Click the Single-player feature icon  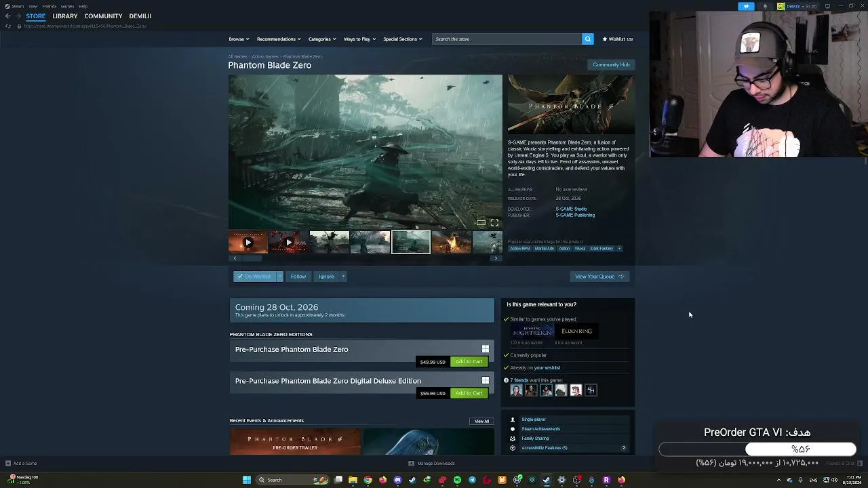point(512,420)
